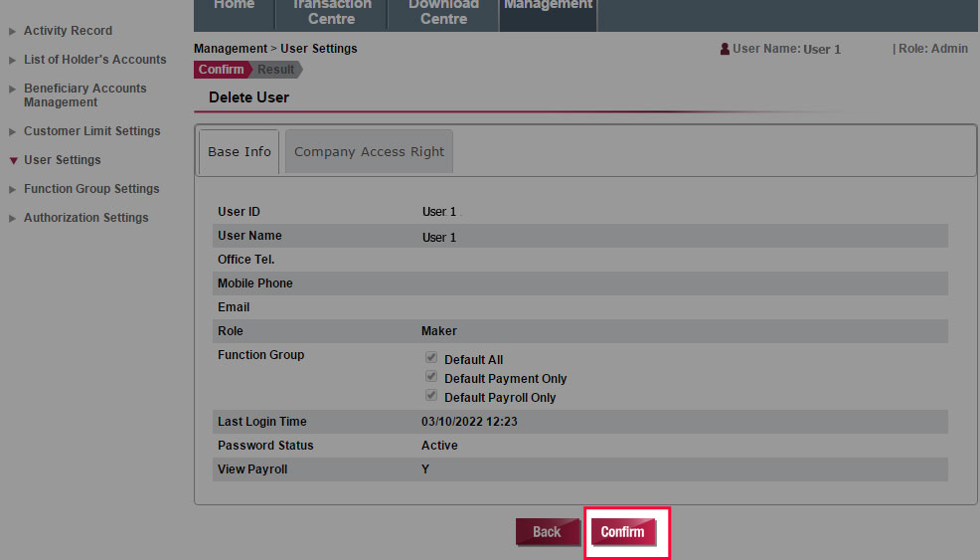Click the User ID value User 1
Image resolution: width=980 pixels, height=560 pixels.
[x=439, y=212]
